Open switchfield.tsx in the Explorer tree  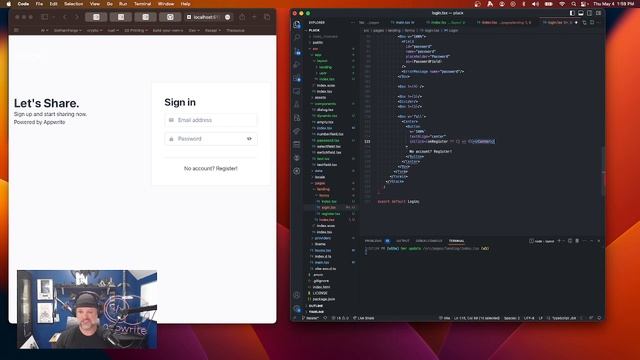[x=329, y=153]
